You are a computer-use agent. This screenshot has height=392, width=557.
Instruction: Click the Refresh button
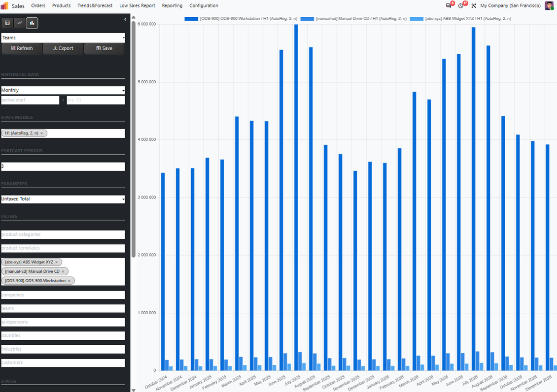pos(22,48)
